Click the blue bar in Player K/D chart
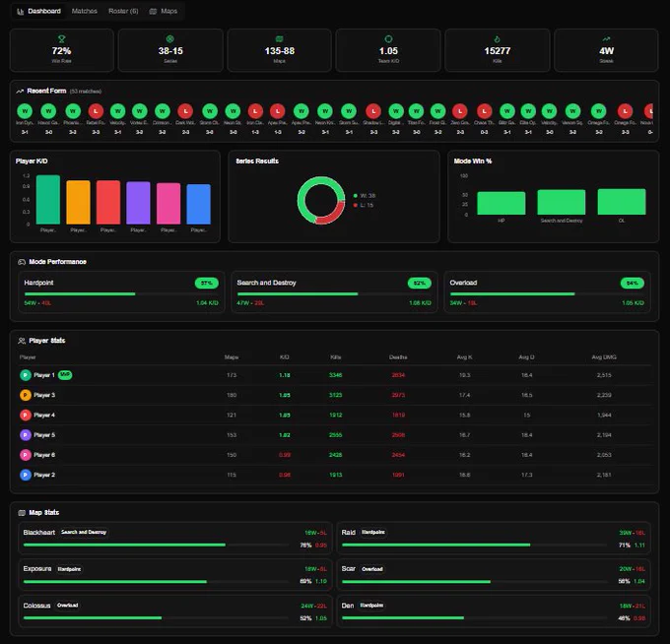Viewport: 670px width, 644px height. click(198, 204)
